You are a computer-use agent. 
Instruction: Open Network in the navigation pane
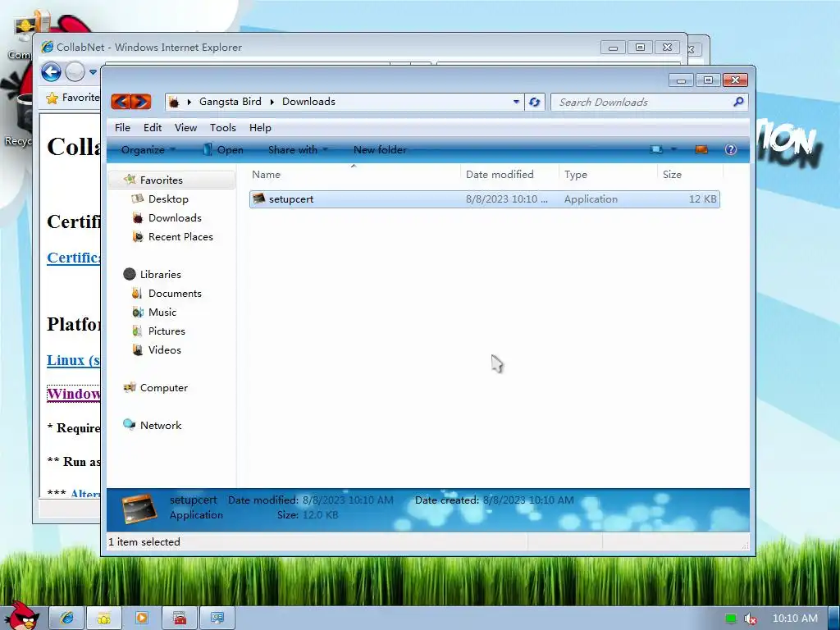(160, 426)
